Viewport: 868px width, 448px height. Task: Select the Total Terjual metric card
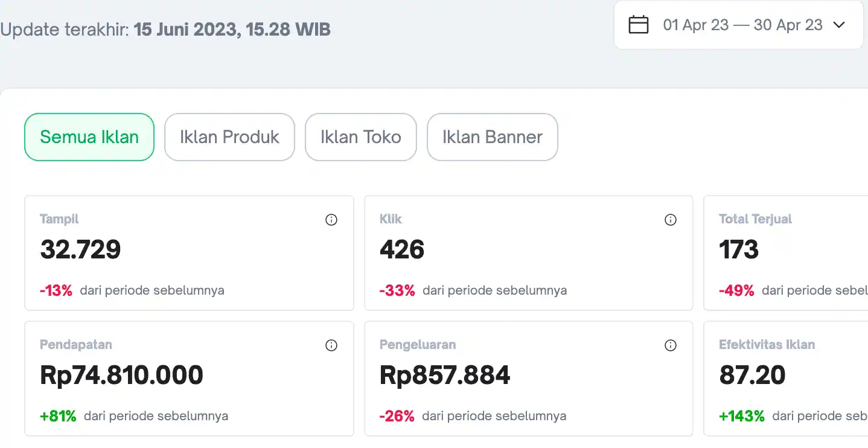785,253
